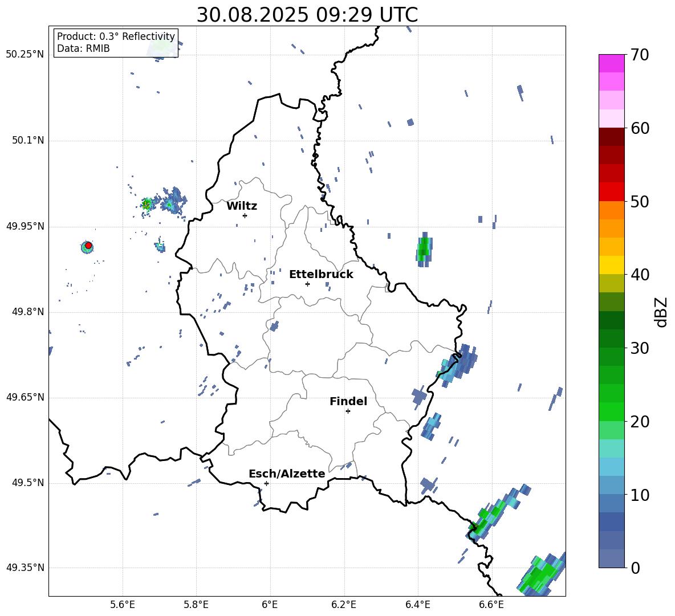Image resolution: width=675 pixels, height=616 pixels.
Task: Click the Ettelbruck city label
Action: coord(321,275)
